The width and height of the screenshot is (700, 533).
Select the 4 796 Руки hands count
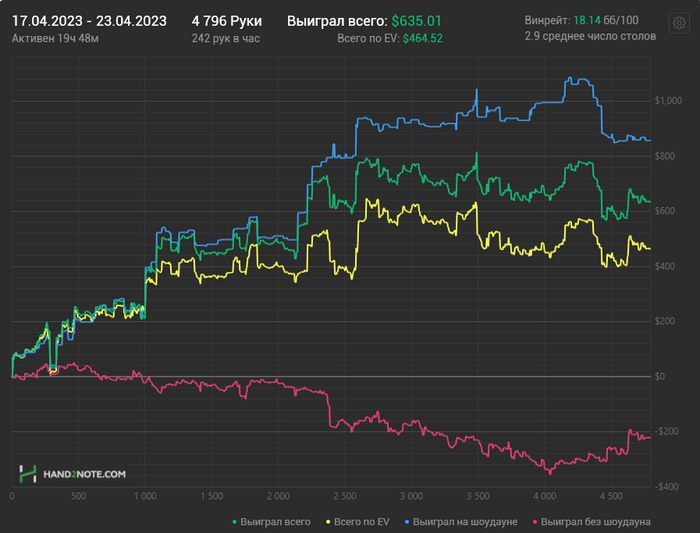(226, 20)
